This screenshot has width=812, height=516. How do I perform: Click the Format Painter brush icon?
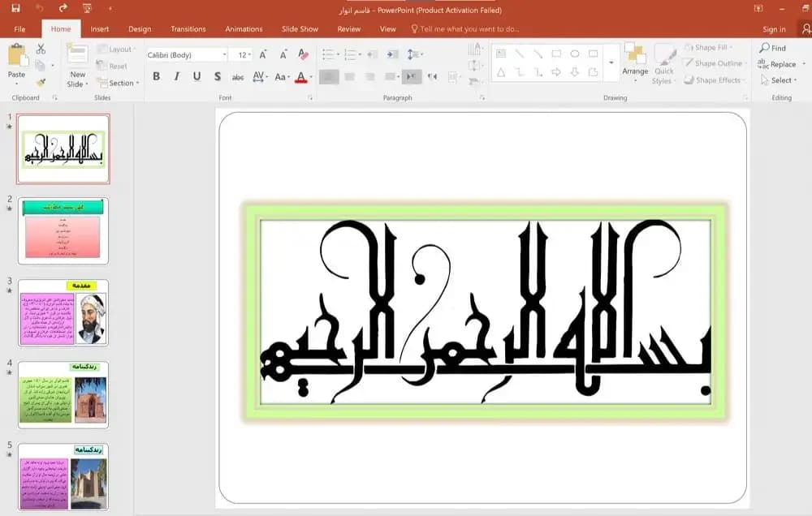(41, 82)
